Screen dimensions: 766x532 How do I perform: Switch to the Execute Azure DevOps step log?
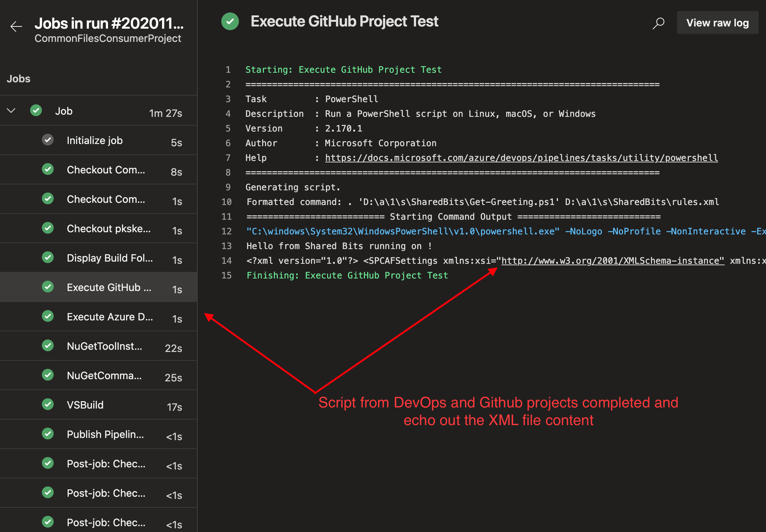[110, 316]
